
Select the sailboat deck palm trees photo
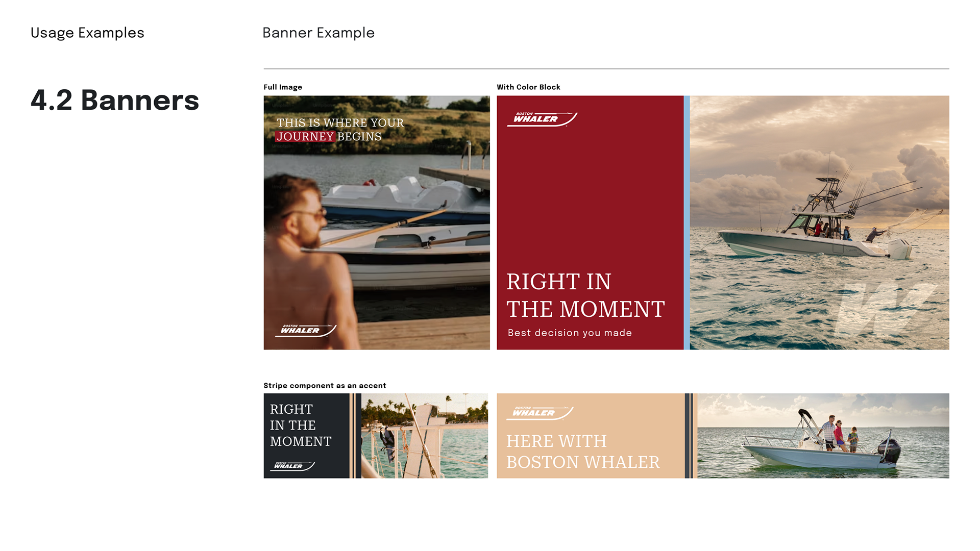(x=425, y=436)
